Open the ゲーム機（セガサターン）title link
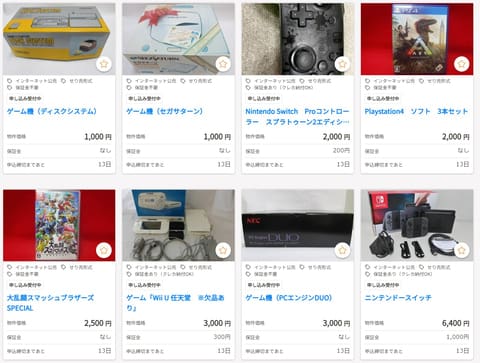The height and width of the screenshot is (363, 480). [165, 111]
